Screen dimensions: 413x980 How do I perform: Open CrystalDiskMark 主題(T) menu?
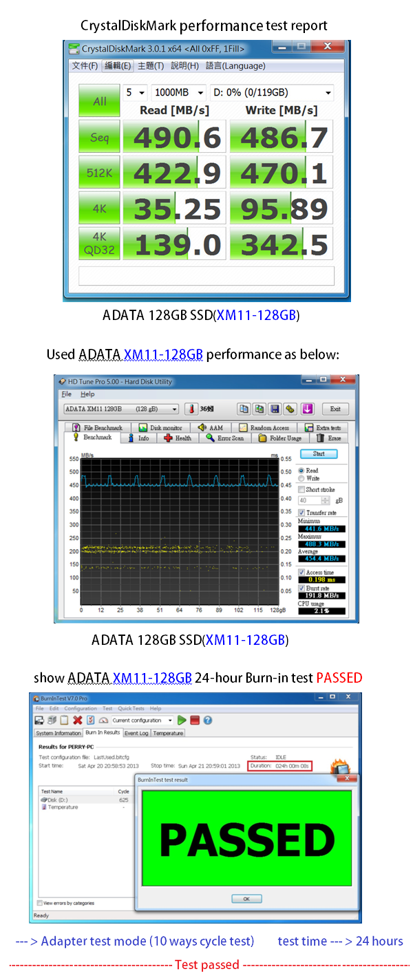(x=151, y=66)
